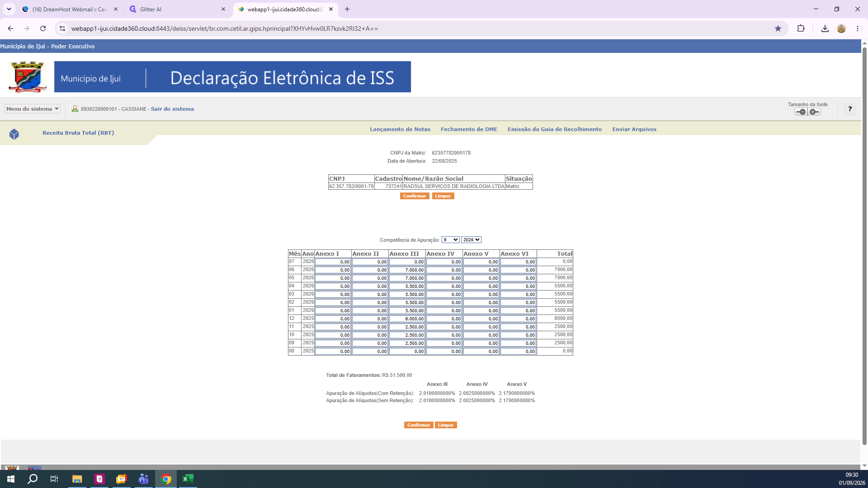
Task: Open the Menu do sistema dropdown
Action: tap(33, 109)
